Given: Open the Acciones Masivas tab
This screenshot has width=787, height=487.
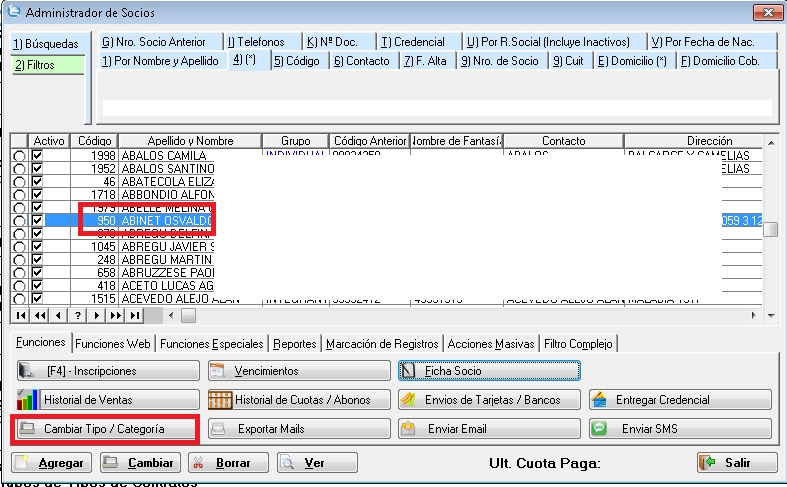Looking at the screenshot, I should click(x=491, y=344).
